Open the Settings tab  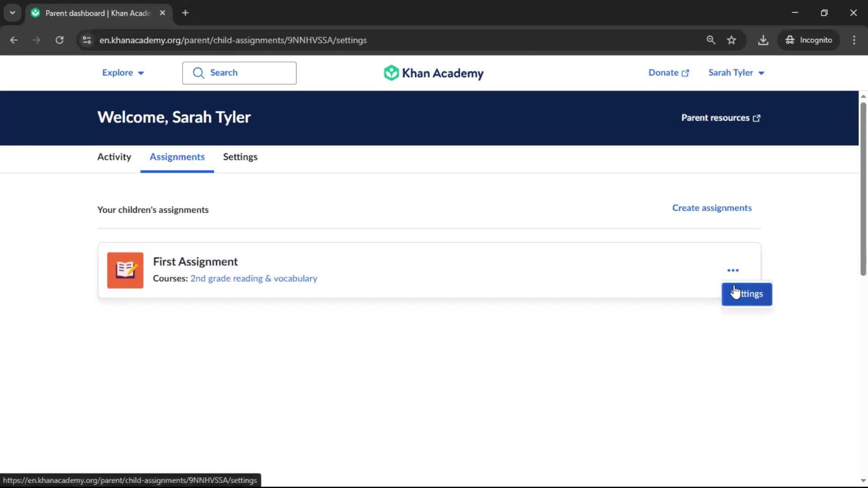click(240, 157)
